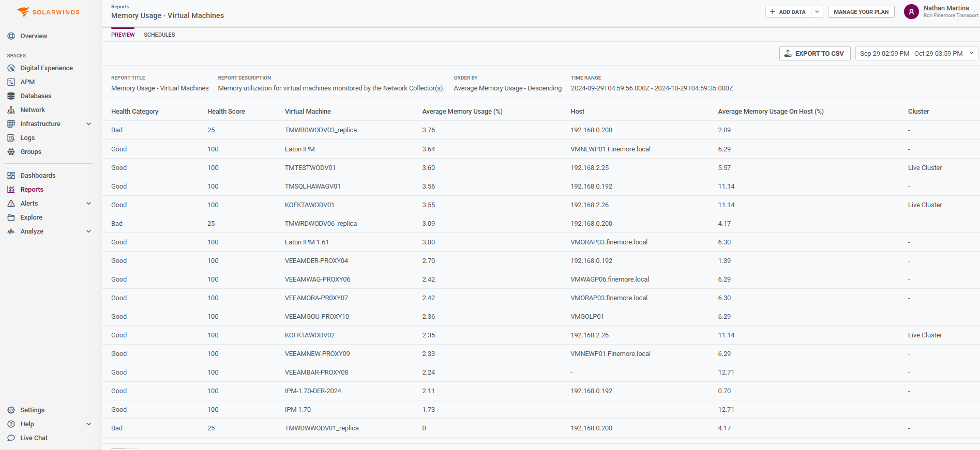Expand the Help submenu chevron
Viewport: 980px width, 450px height.
coord(88,424)
